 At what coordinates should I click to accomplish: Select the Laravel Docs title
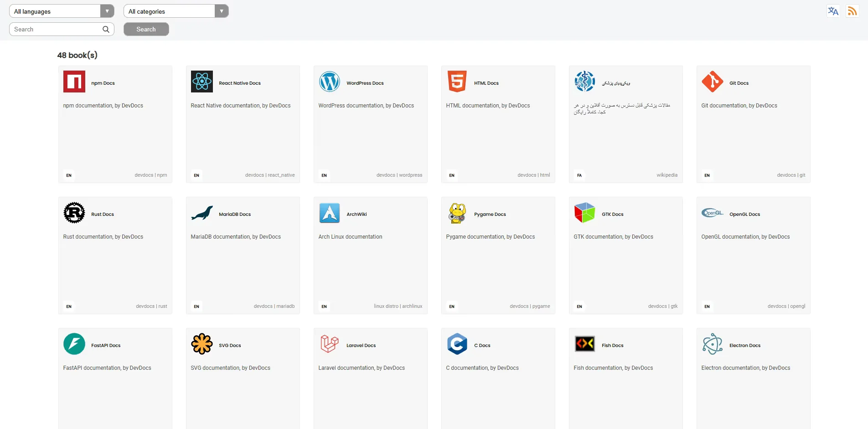coord(361,346)
